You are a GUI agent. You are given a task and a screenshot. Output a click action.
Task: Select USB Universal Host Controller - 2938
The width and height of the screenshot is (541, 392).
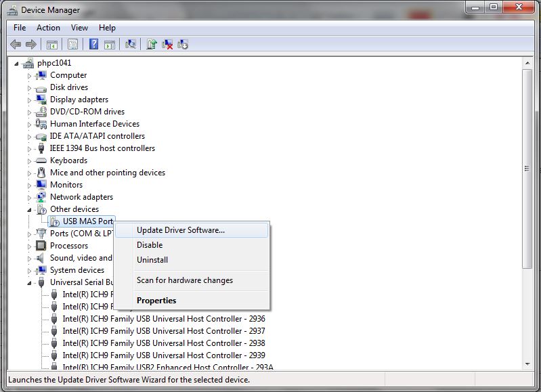(164, 343)
